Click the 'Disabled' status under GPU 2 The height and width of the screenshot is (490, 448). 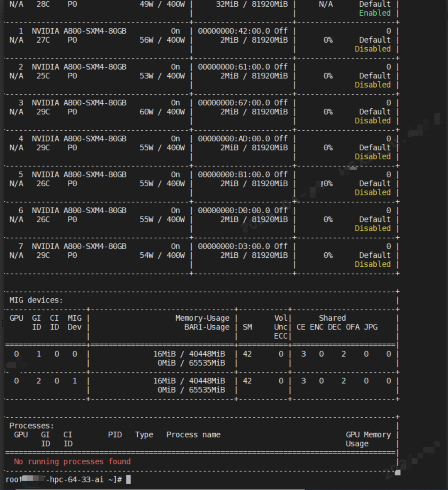click(373, 85)
